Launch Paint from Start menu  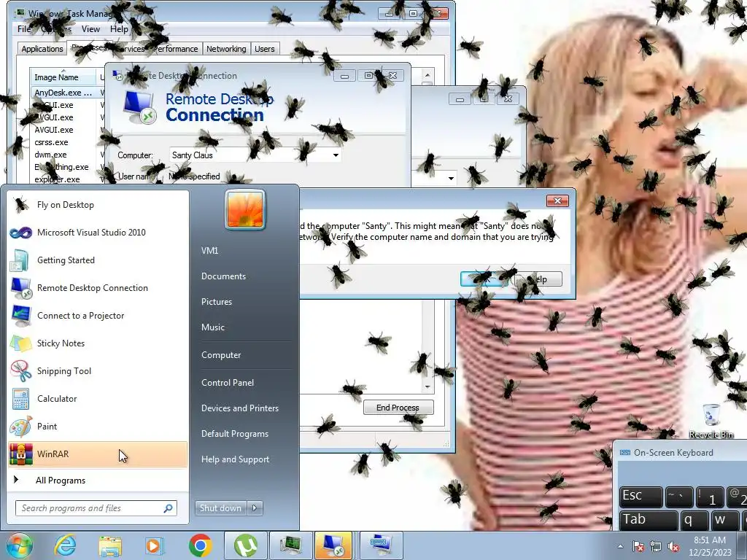[98, 426]
